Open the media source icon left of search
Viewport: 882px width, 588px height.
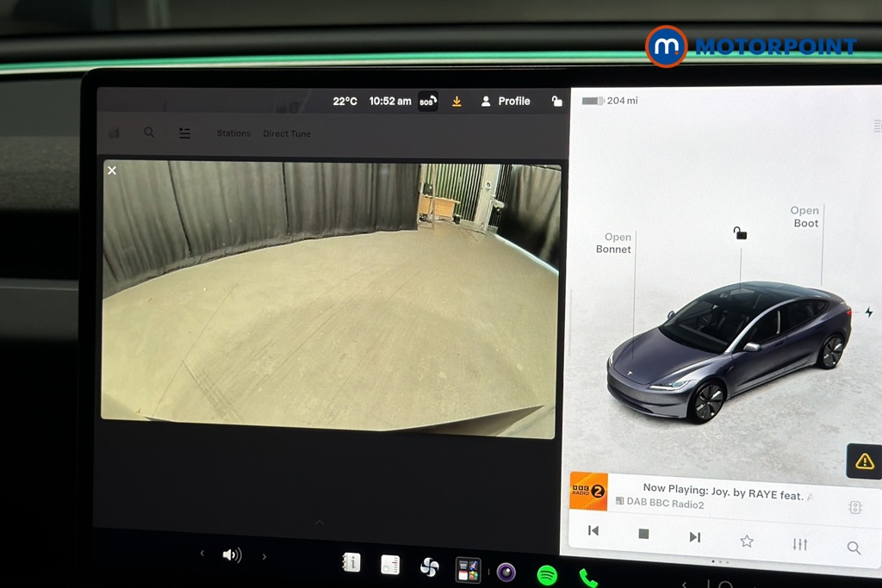point(115,133)
